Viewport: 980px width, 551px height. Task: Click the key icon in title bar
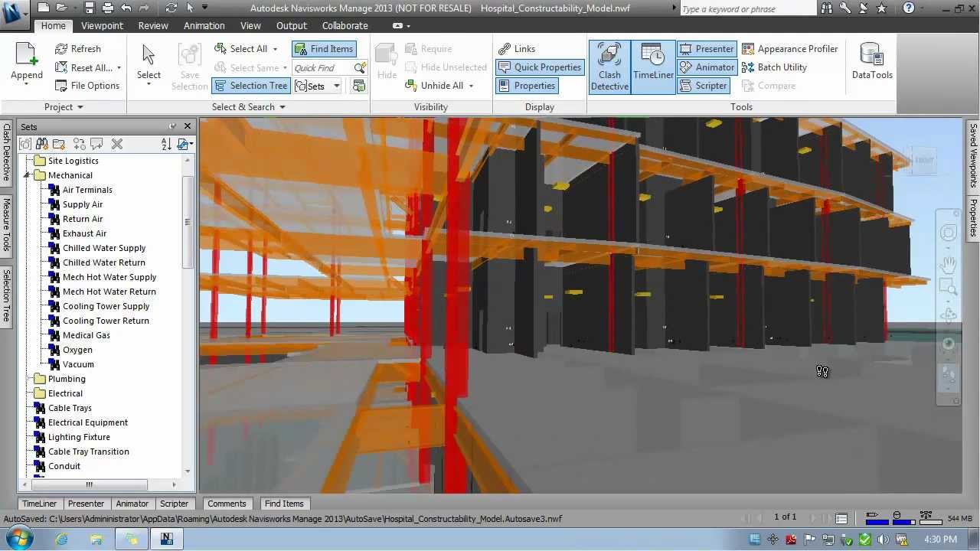coord(844,8)
